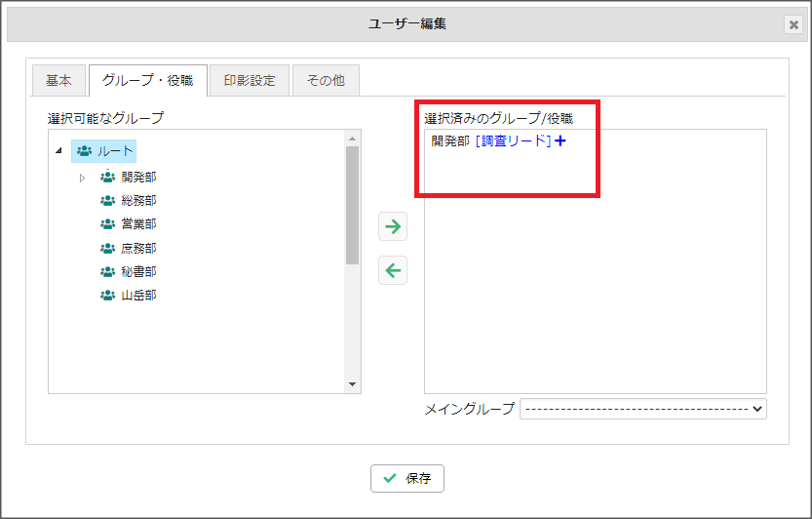Select 開発部 in the selected groups list
Image resolution: width=812 pixels, height=519 pixels.
pos(450,141)
